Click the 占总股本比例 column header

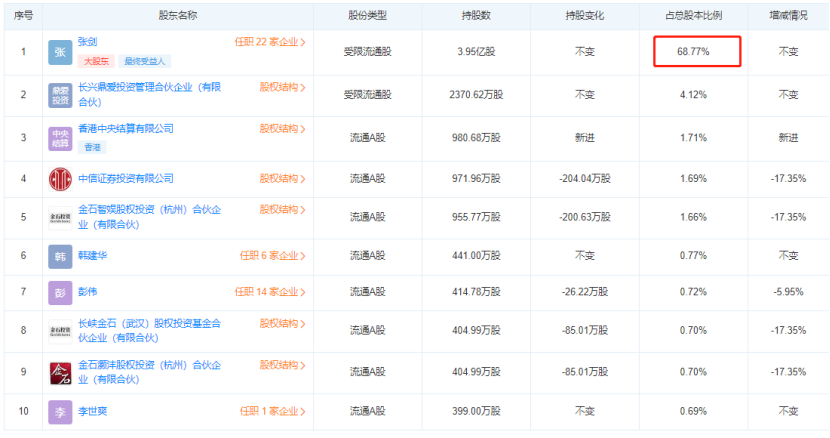coord(693,16)
